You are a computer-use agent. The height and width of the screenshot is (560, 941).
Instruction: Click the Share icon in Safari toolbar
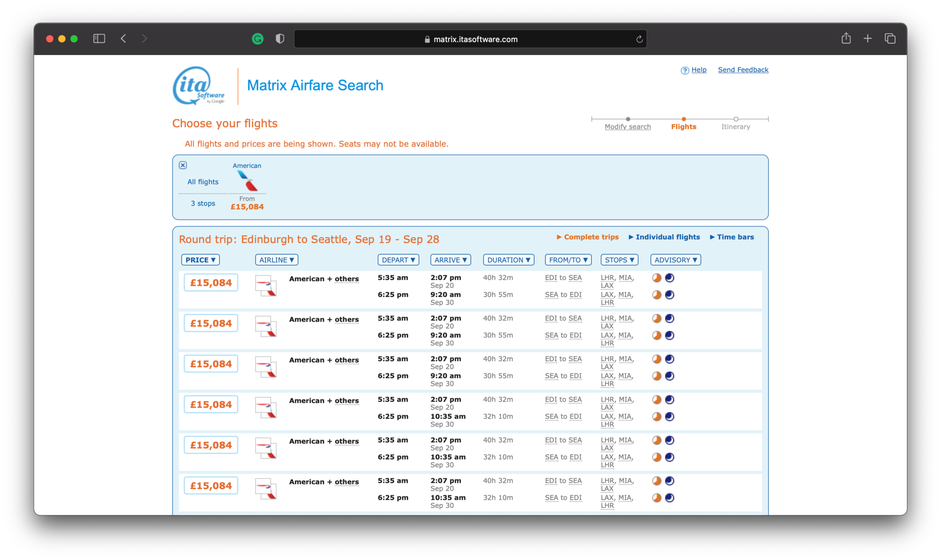tap(846, 38)
